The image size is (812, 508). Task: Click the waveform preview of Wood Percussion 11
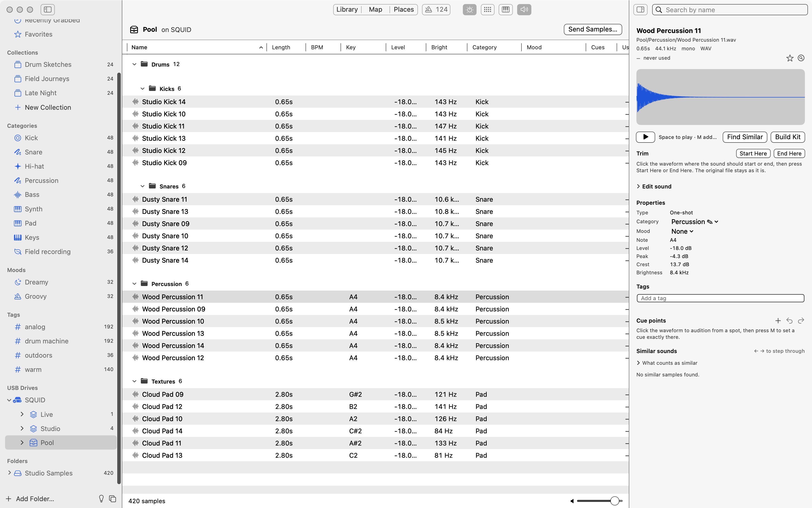(720, 97)
